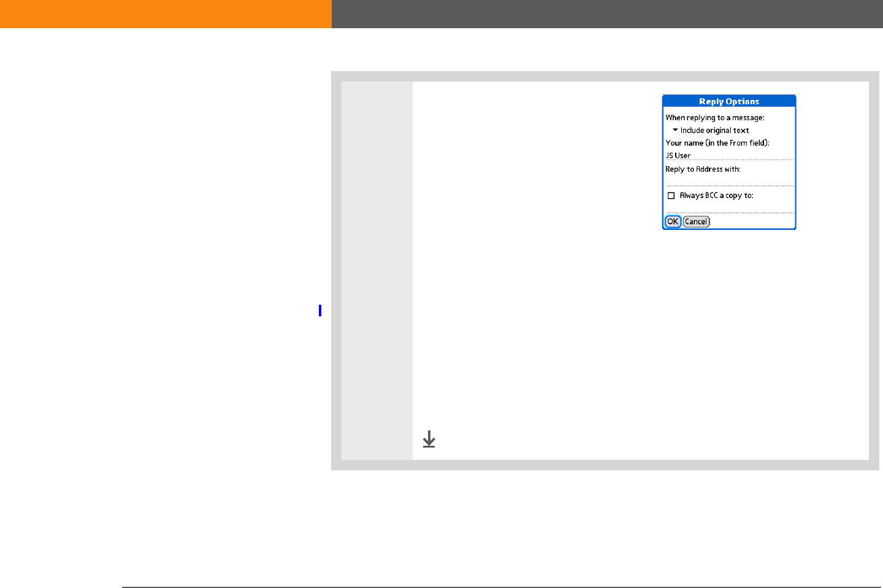The width and height of the screenshot is (883, 588).
Task: Edit the JS User name field
Action: tap(730, 156)
